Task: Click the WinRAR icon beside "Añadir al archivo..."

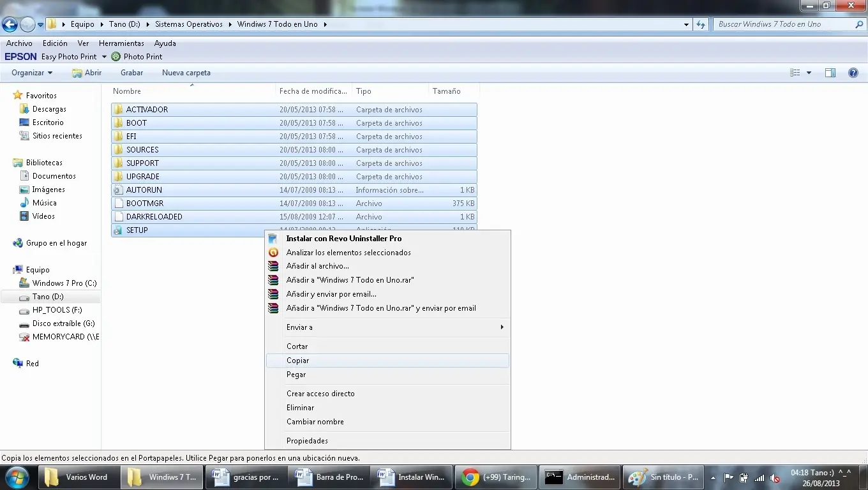Action: pos(273,266)
